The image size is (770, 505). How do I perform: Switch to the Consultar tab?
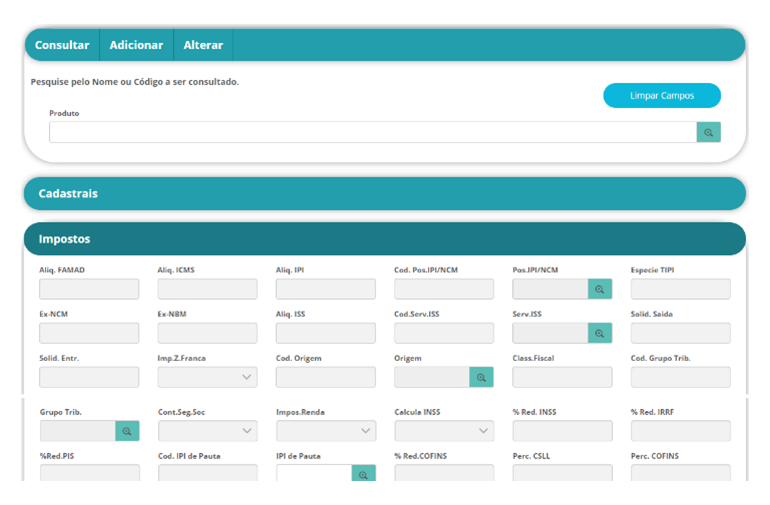click(x=62, y=45)
